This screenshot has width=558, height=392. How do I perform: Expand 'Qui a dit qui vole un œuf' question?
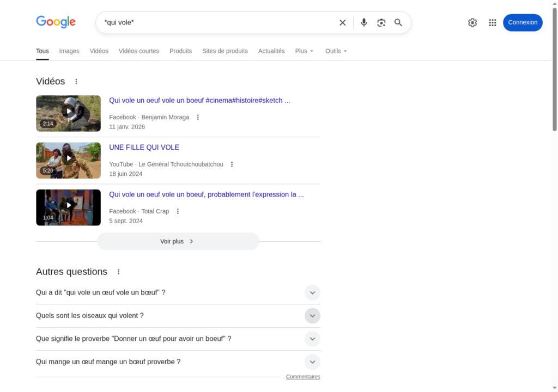coord(312,293)
